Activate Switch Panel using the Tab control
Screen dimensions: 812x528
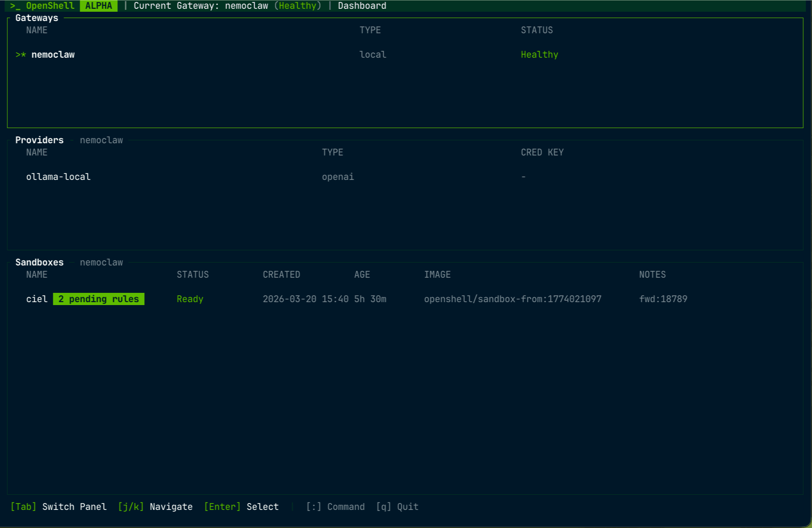click(23, 506)
